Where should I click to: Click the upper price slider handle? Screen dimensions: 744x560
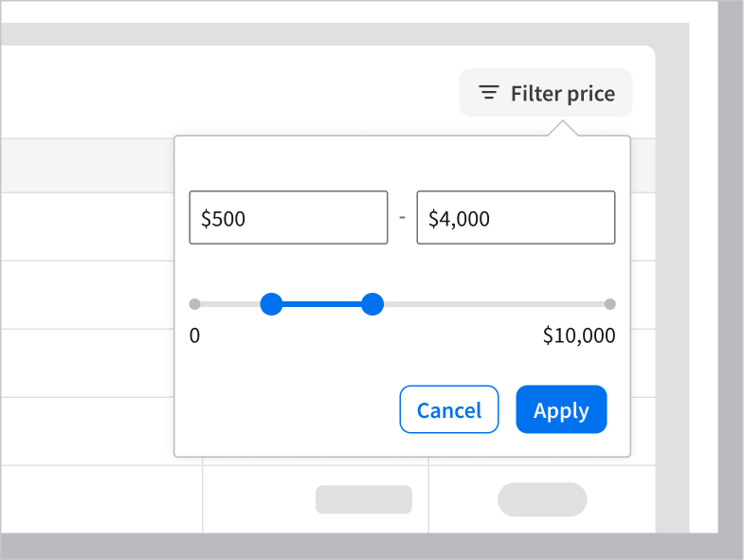coord(372,304)
